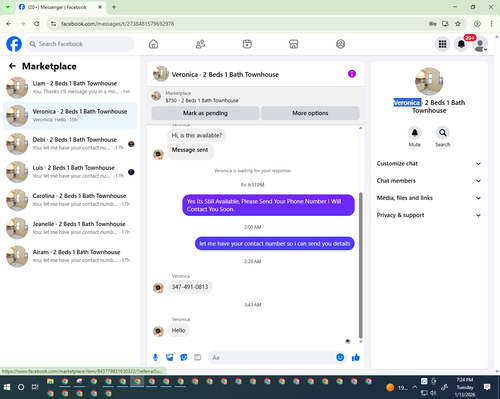
Task: Open the Home feed icon
Action: pos(153,44)
